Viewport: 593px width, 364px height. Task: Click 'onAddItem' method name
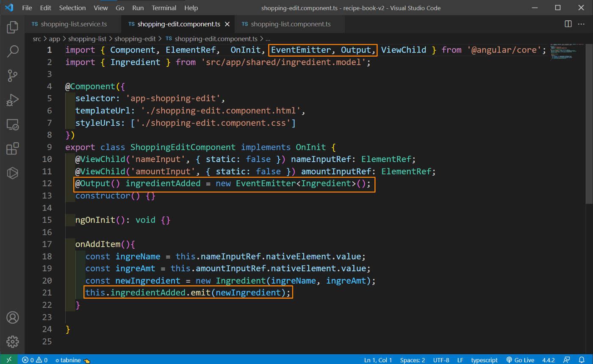(98, 244)
